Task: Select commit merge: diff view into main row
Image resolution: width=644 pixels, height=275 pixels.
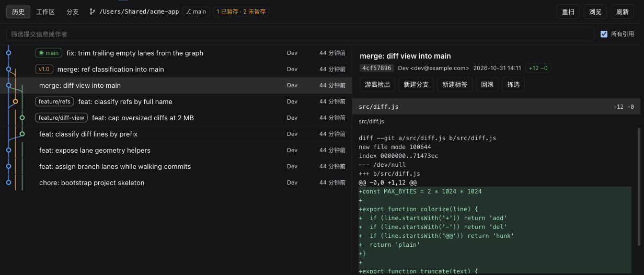Action: coord(176,85)
